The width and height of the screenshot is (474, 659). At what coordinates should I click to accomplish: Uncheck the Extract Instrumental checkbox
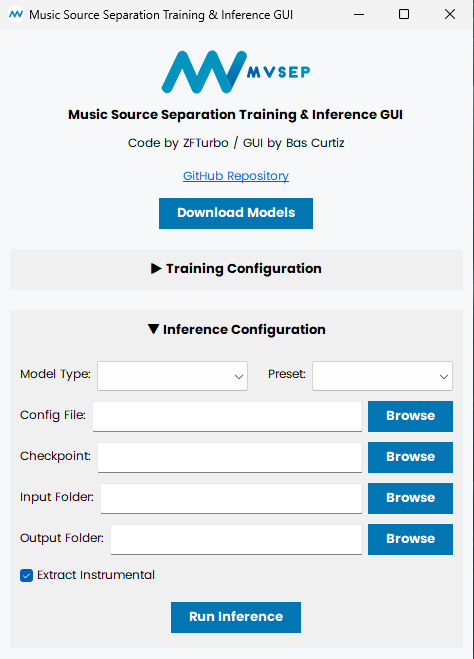tap(26, 575)
